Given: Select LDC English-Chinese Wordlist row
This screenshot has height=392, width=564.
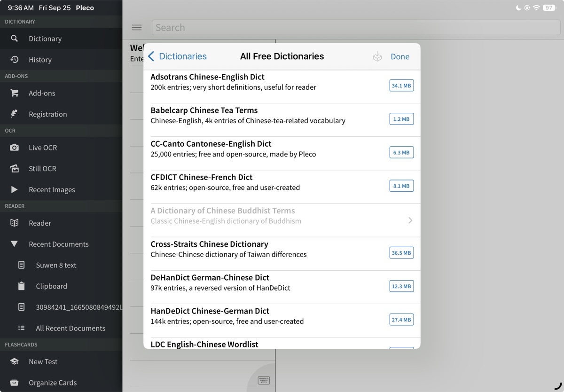Looking at the screenshot, I should (x=282, y=343).
